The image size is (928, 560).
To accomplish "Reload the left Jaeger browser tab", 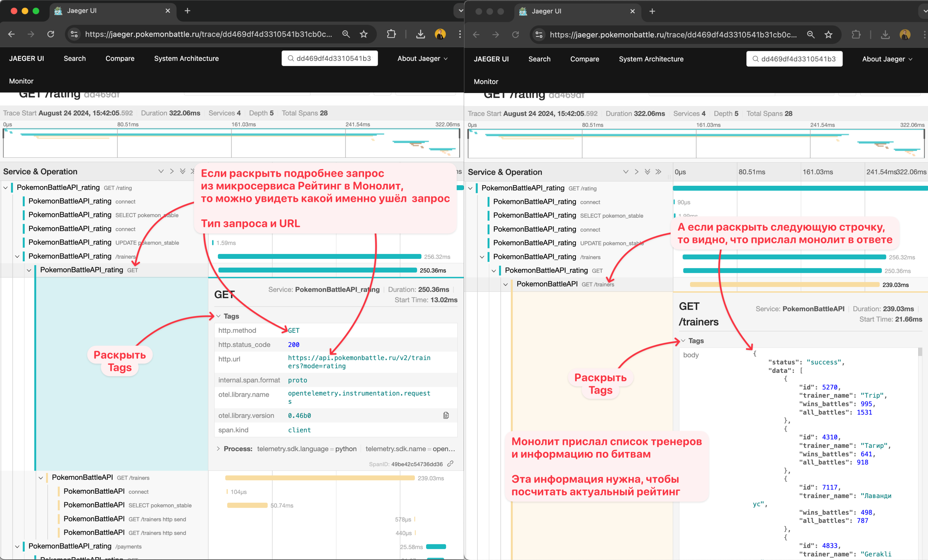I will pyautogui.click(x=51, y=34).
